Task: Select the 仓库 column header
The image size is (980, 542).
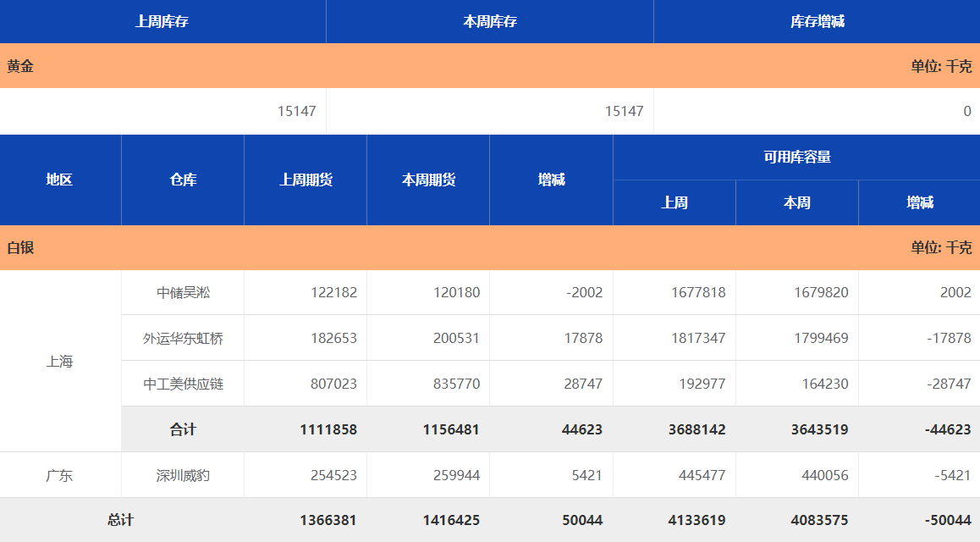Action: [183, 180]
